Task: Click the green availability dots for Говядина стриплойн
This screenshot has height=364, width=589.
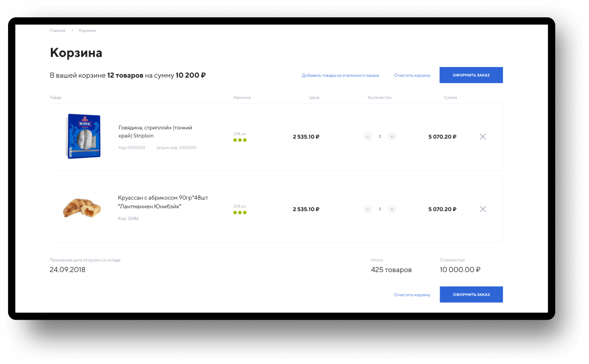Action: click(240, 140)
